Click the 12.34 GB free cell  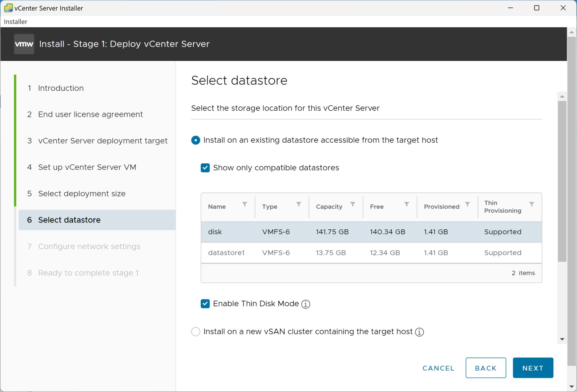pos(385,253)
